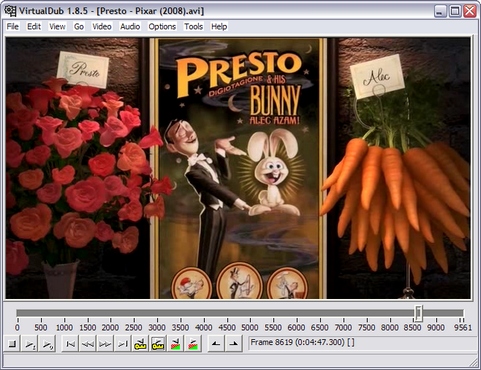The width and height of the screenshot is (481, 370).
Task: Open the Tools menu
Action: pos(194,26)
